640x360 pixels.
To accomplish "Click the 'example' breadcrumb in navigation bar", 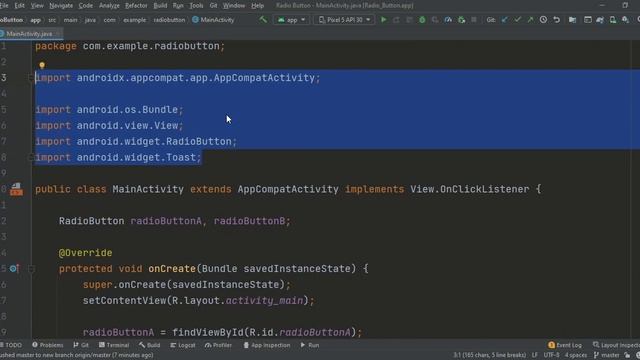I will pos(135,20).
